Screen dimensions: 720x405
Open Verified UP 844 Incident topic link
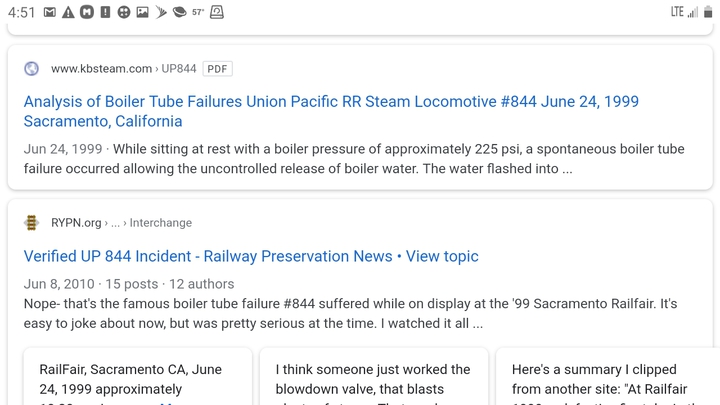(x=251, y=256)
